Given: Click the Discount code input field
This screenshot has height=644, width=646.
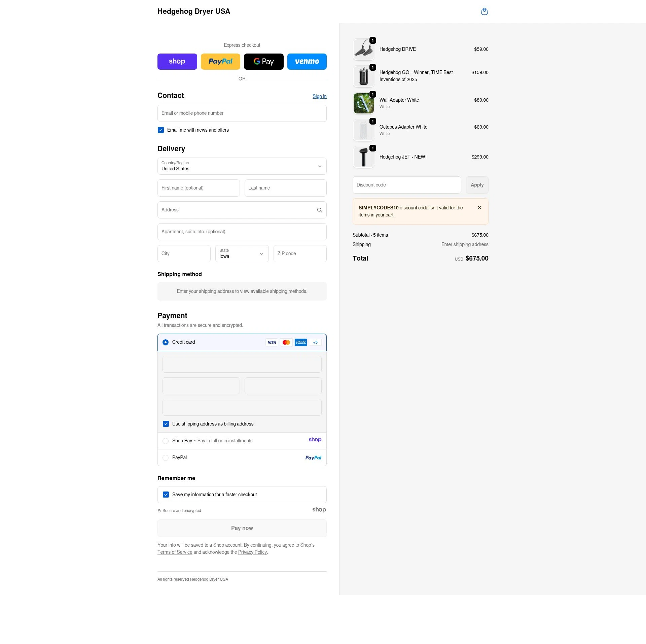Looking at the screenshot, I should coord(407,185).
